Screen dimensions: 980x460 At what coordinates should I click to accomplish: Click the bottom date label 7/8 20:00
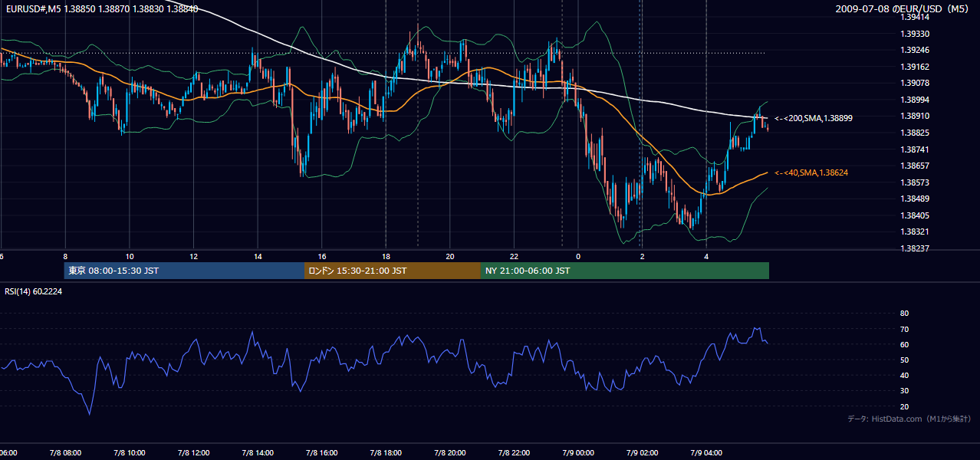[450, 453]
